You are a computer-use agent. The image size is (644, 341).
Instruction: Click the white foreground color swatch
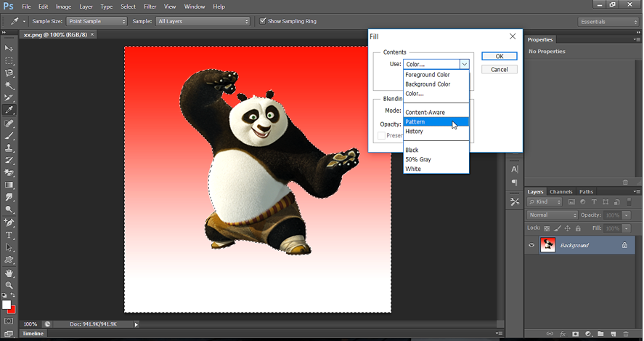pyautogui.click(x=6, y=305)
